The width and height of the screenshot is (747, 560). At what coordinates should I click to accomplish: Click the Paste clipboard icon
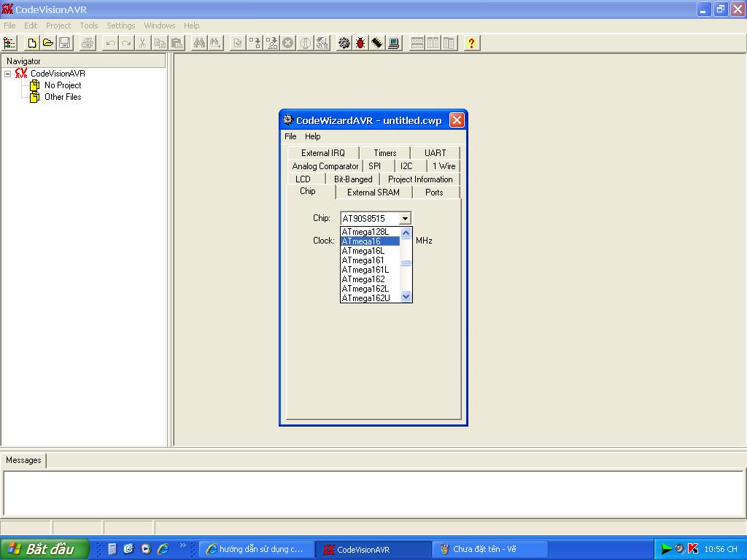tap(177, 43)
